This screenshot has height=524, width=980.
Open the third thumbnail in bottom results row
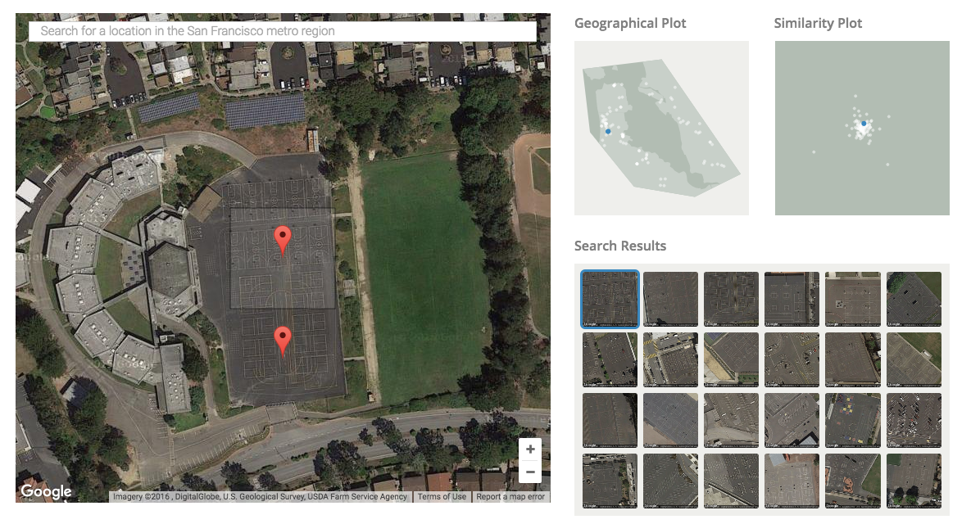click(x=731, y=481)
